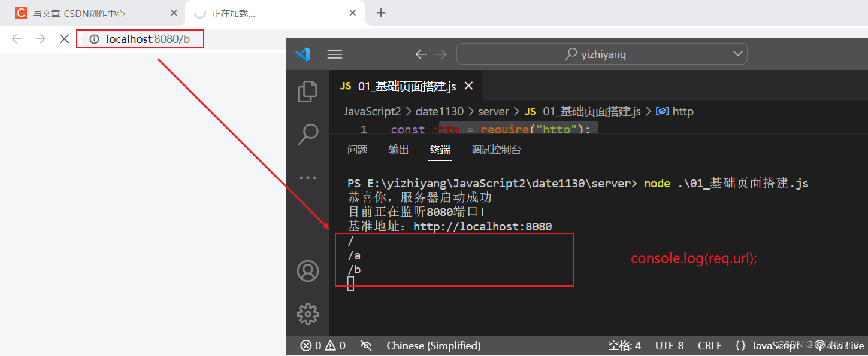The image size is (868, 356).
Task: Change indentation via 空格: 4
Action: pos(624,345)
